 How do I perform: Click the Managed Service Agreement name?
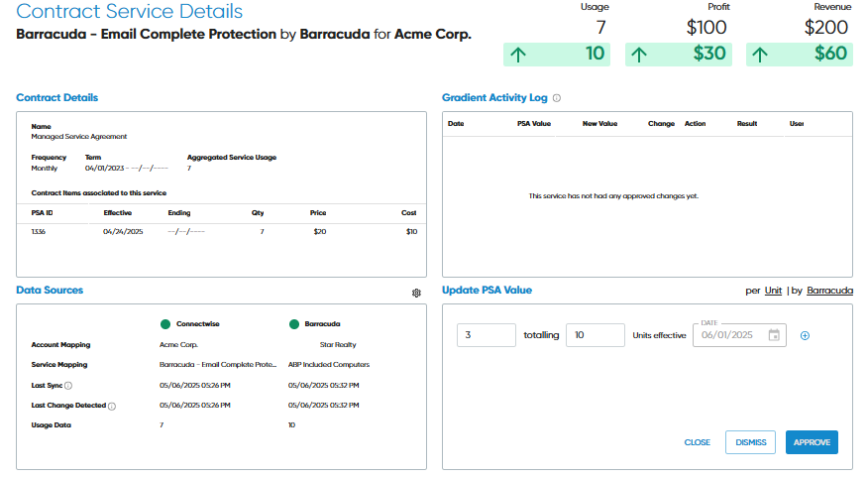[78, 136]
